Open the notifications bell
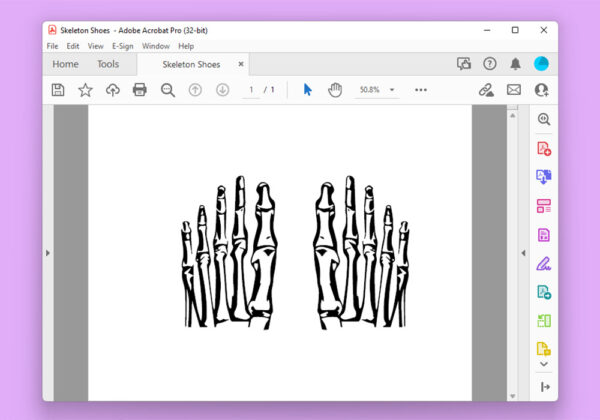 (515, 64)
